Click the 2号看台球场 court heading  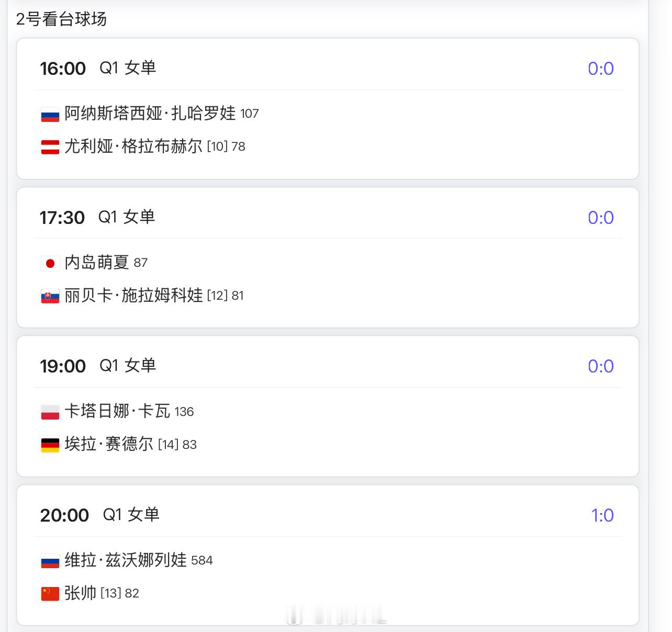61,19
